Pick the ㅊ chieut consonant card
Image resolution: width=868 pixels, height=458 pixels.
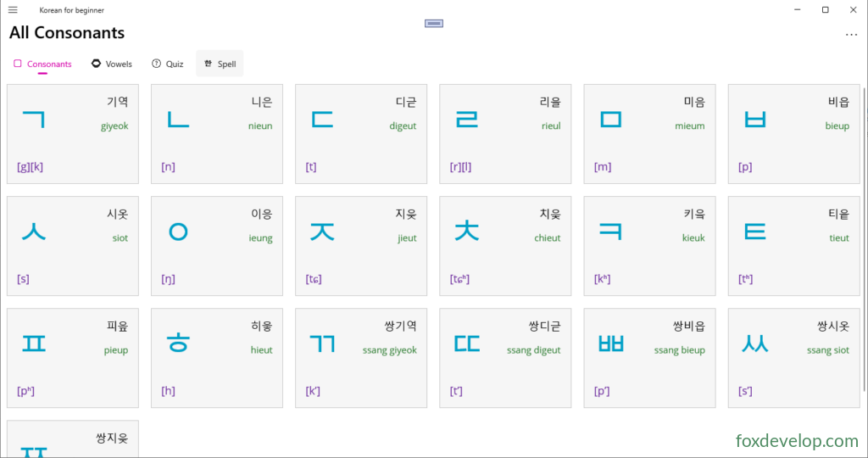(x=505, y=246)
